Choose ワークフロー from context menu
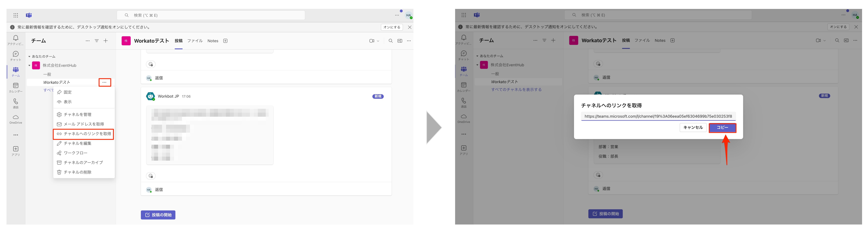 pyautogui.click(x=84, y=153)
